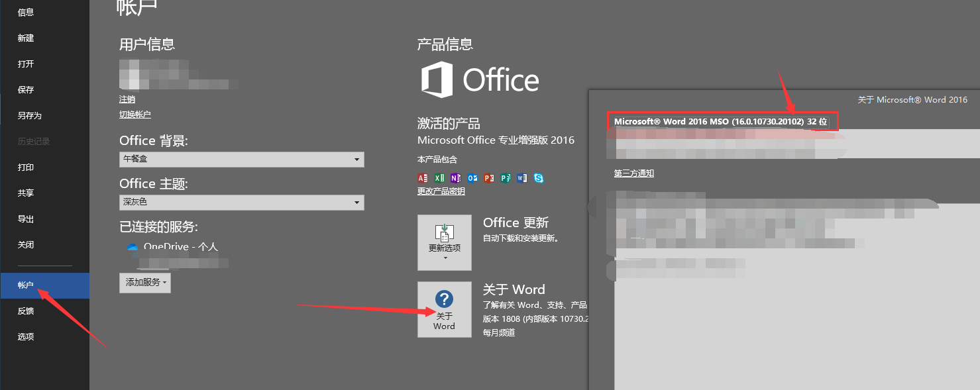The height and width of the screenshot is (390, 980).
Task: Select 打印 in the sidebar
Action: [26, 168]
